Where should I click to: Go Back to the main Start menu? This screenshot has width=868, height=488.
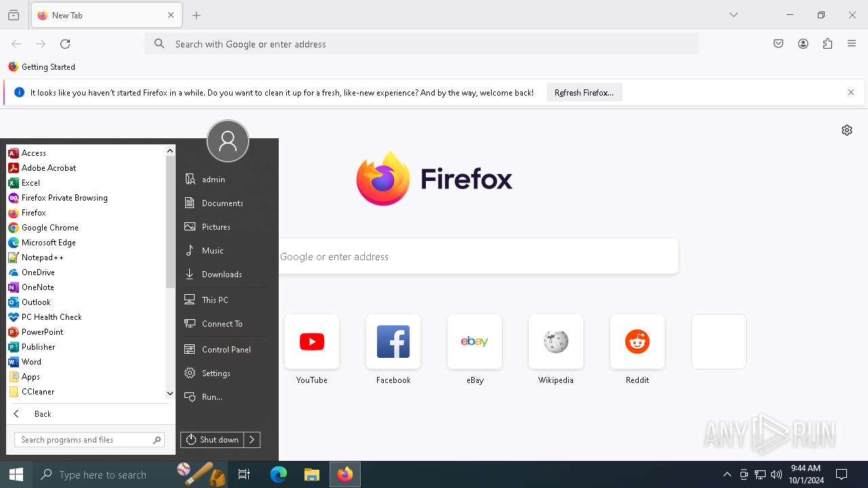click(90, 414)
